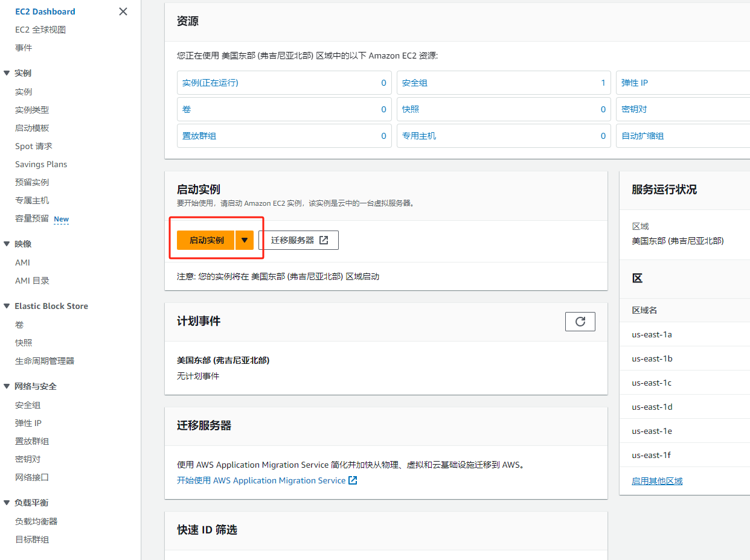Open 密钥对 resource card
Screen dimensions: 750x560
(x=683, y=109)
